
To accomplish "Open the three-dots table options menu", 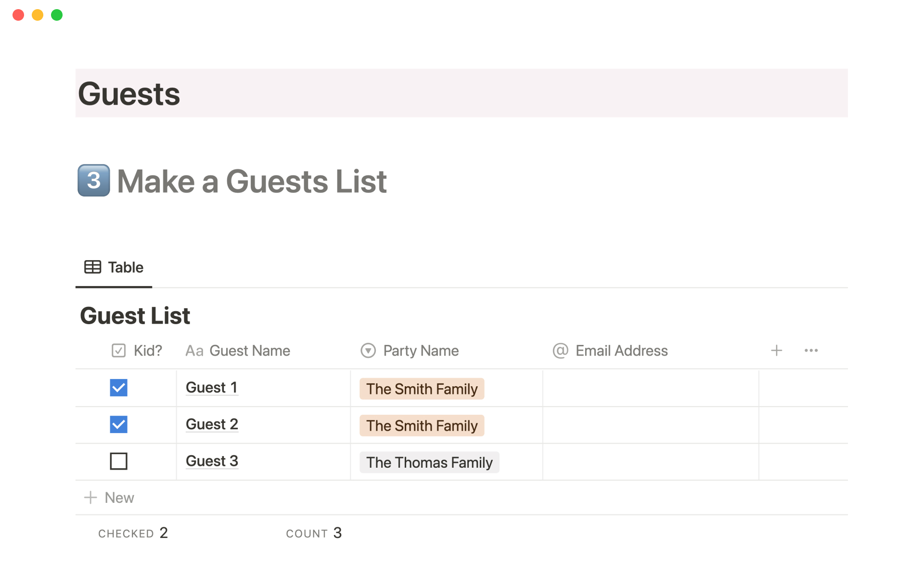I will point(811,351).
